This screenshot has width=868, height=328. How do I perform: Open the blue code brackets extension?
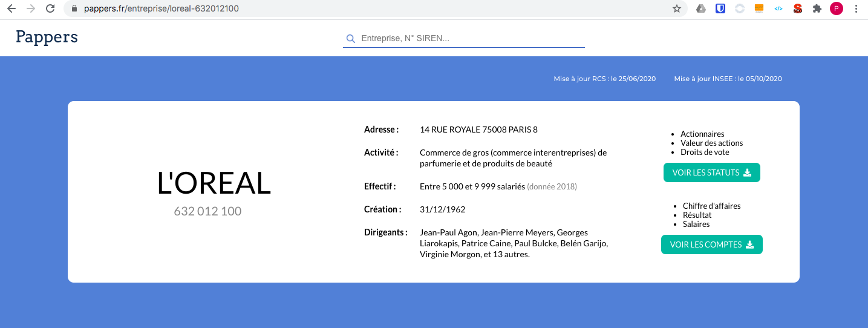(778, 8)
